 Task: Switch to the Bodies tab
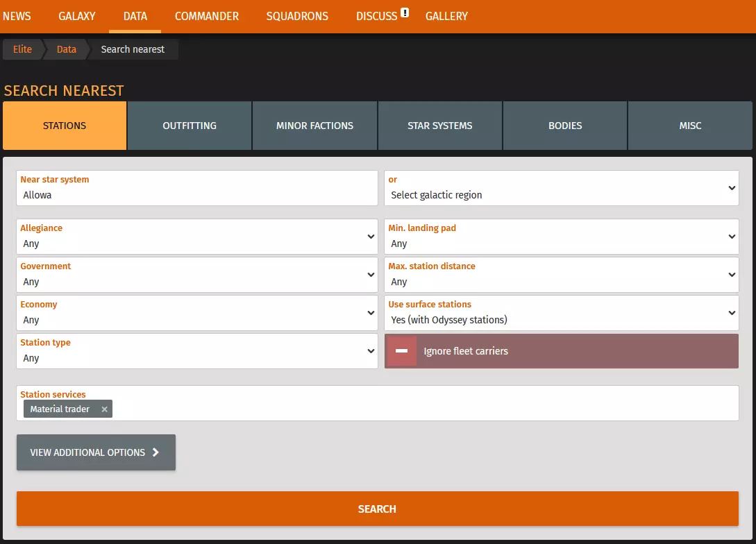pyautogui.click(x=565, y=126)
